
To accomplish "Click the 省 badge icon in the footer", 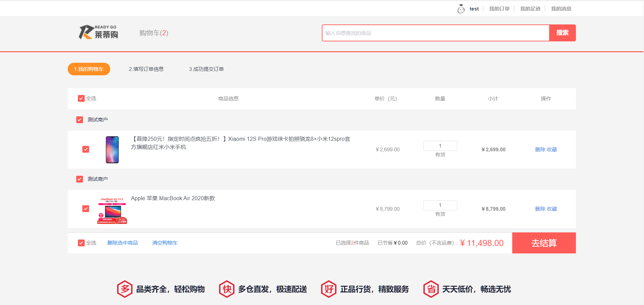I will [x=431, y=289].
